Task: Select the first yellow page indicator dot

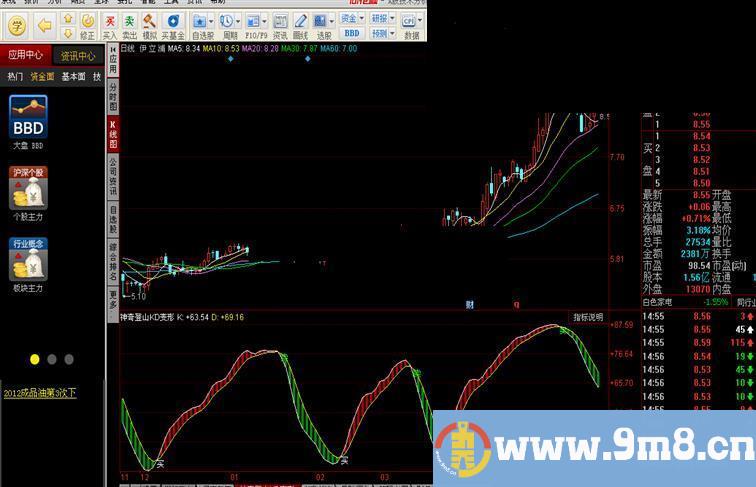Action: 35,359
